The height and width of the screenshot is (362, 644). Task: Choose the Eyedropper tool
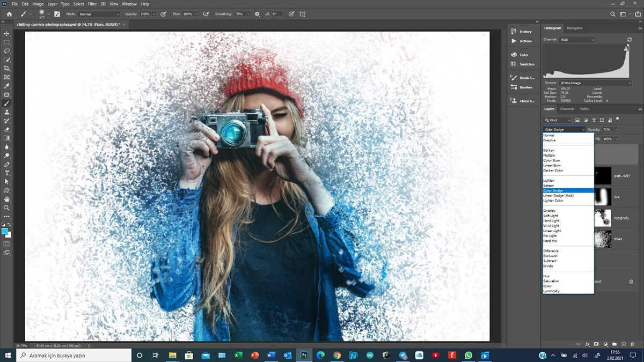click(7, 86)
